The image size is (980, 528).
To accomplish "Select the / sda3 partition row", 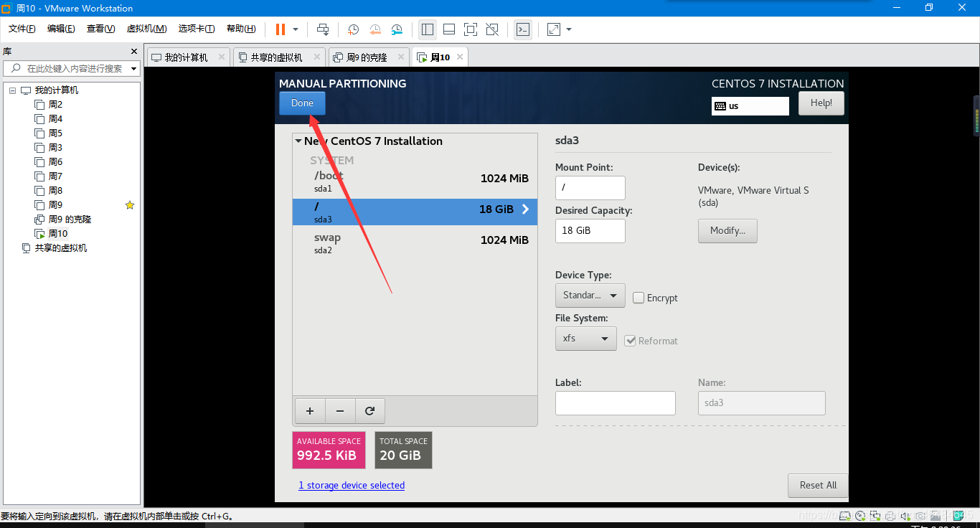I will pos(415,212).
